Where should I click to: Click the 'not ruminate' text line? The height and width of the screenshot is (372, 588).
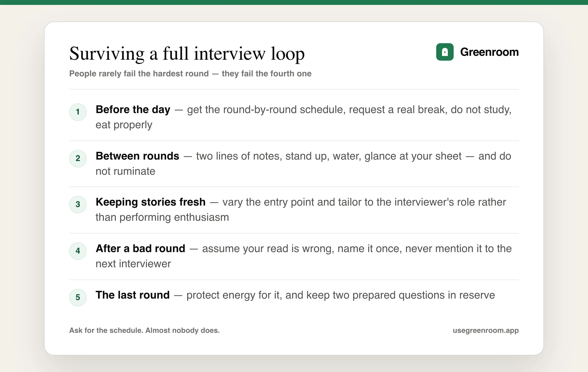pyautogui.click(x=125, y=171)
